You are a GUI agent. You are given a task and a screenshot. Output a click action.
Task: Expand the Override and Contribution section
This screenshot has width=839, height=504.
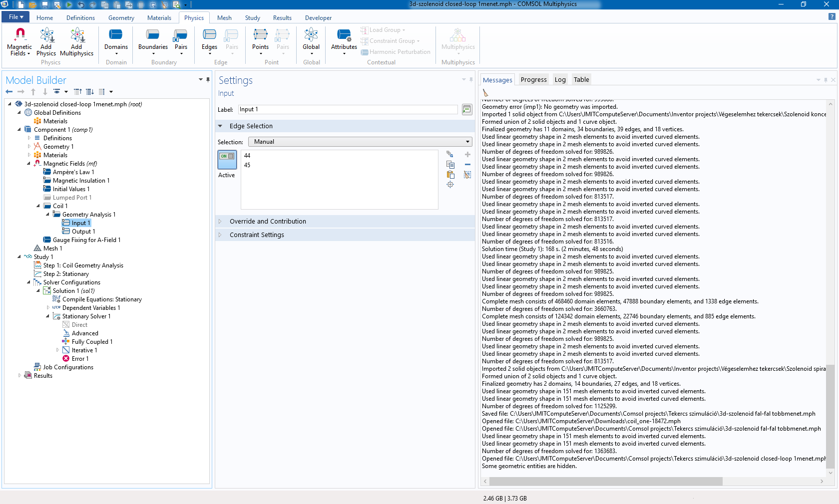pyautogui.click(x=268, y=222)
